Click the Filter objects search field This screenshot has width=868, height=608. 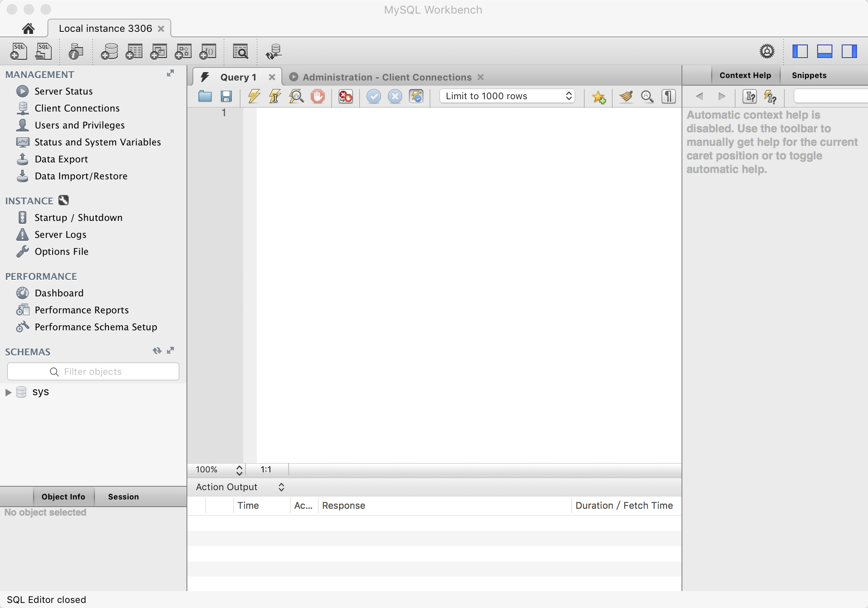pos(93,371)
